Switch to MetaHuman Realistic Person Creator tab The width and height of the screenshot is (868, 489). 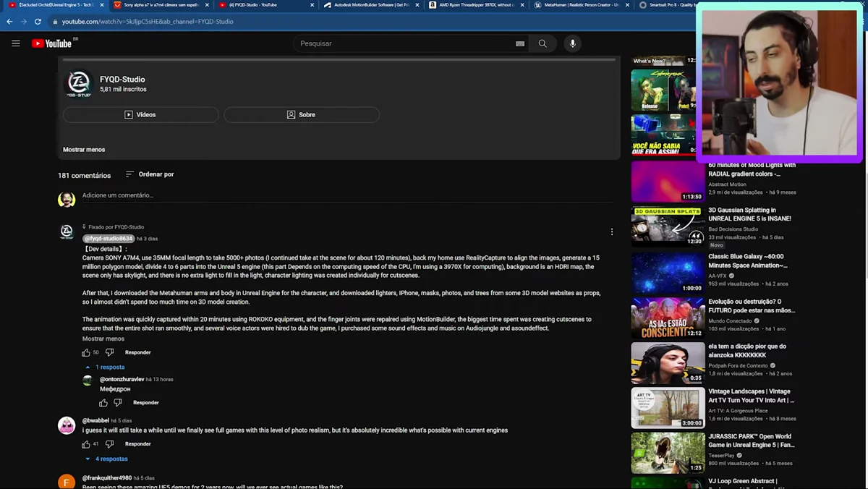point(580,5)
